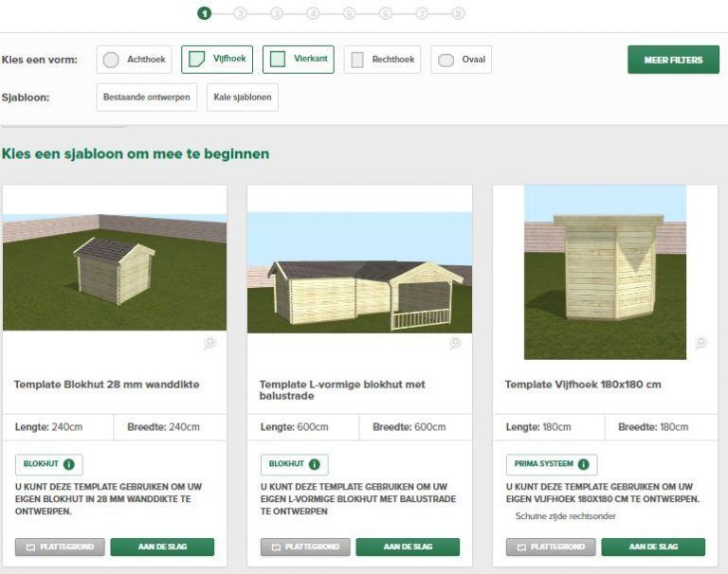Image resolution: width=728 pixels, height=574 pixels.
Task: Show Kale sjablonen templates
Action: click(242, 98)
